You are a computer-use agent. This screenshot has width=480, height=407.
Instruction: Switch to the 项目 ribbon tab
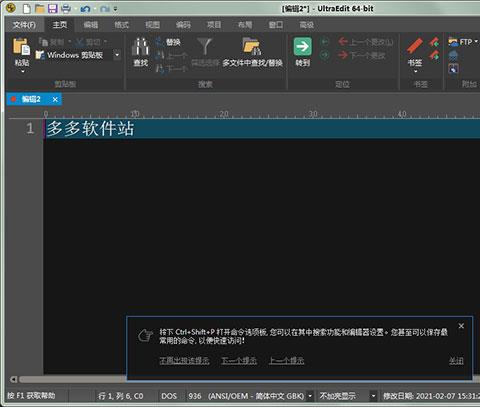pos(214,25)
